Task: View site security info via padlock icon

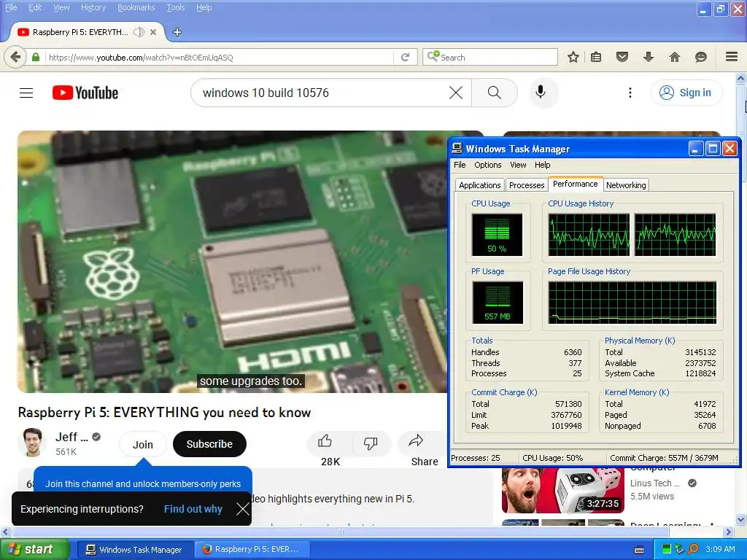Action: click(x=36, y=57)
